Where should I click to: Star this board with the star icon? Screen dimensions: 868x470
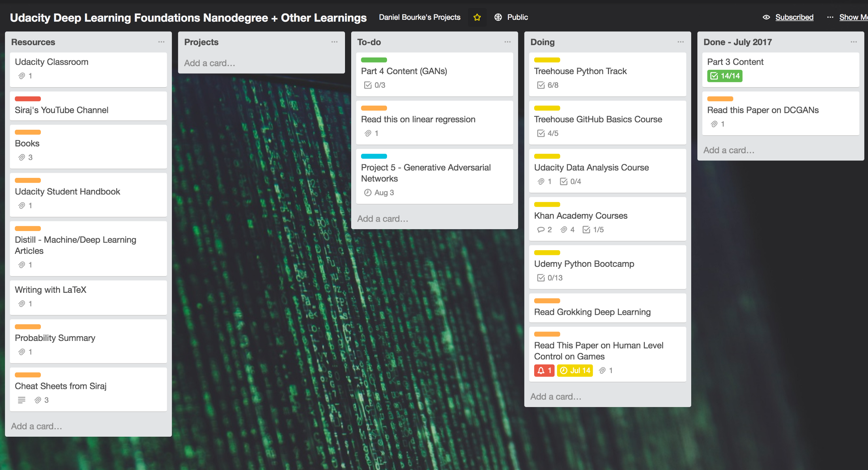click(x=477, y=17)
